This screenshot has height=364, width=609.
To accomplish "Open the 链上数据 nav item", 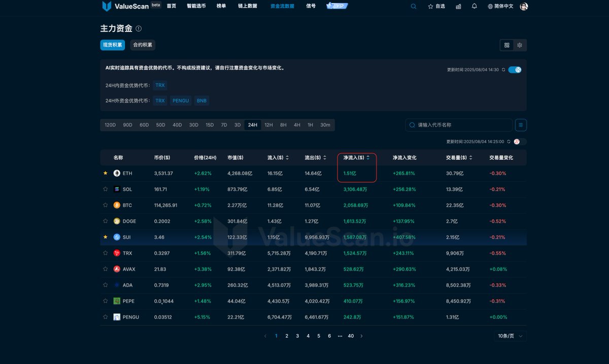I will (248, 6).
